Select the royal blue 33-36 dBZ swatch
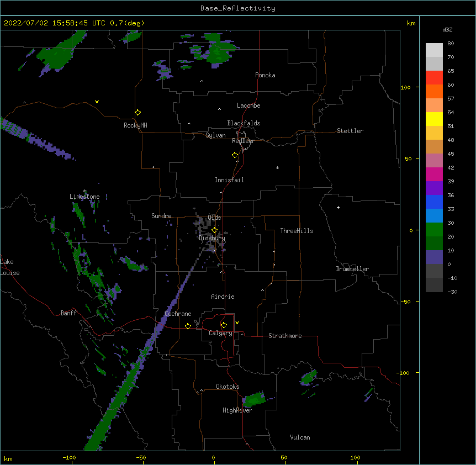Image resolution: width=476 pixels, height=465 pixels. [x=434, y=202]
